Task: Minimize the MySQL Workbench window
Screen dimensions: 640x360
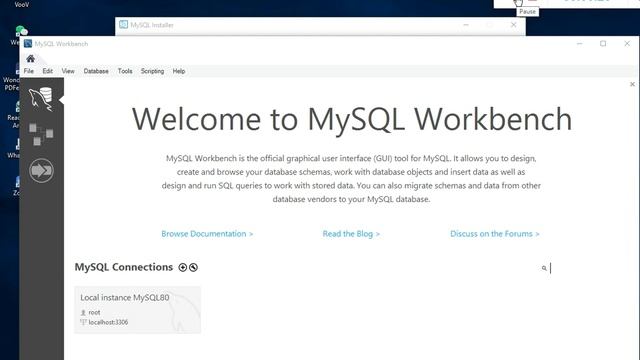Action: click(x=579, y=44)
